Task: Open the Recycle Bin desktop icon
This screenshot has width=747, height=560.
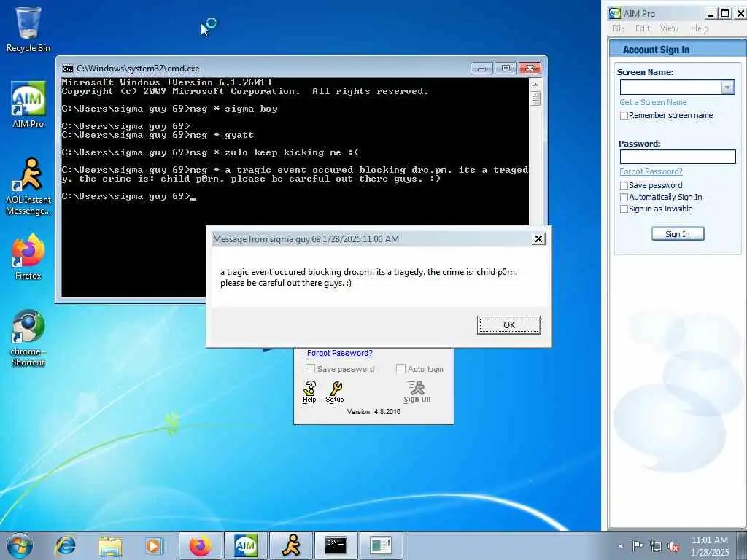Action: coord(28,28)
